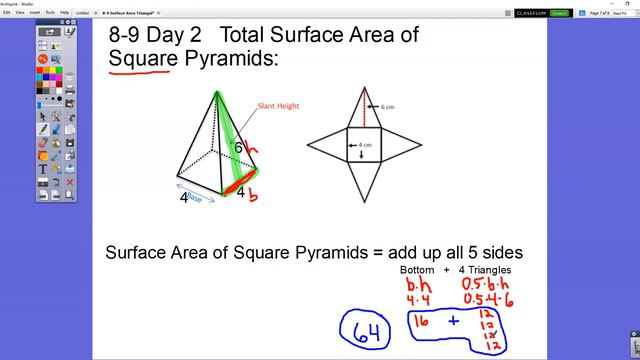Image resolution: width=640 pixels, height=360 pixels.
Task: Click the scissors tools icon beside Select
Action: (x=56, y=117)
